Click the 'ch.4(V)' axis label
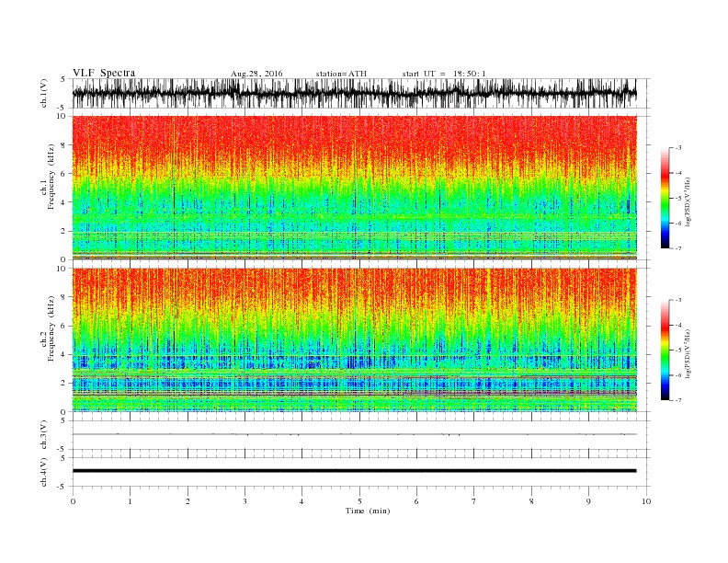This screenshot has width=728, height=563. tap(44, 472)
